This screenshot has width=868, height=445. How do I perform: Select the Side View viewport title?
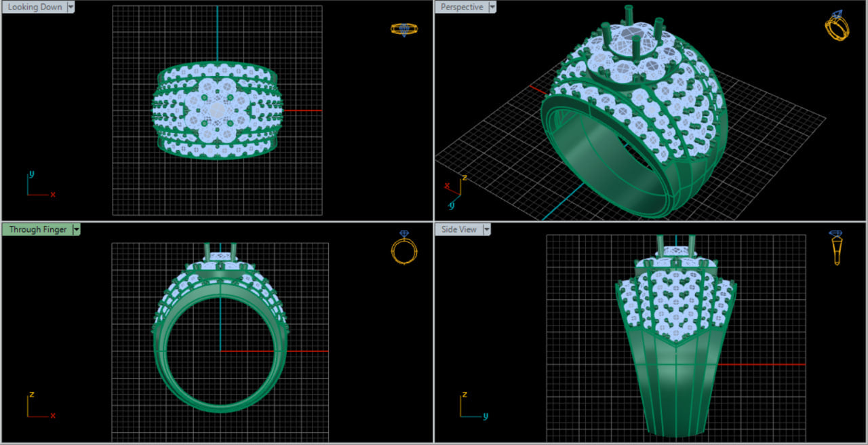[459, 230]
